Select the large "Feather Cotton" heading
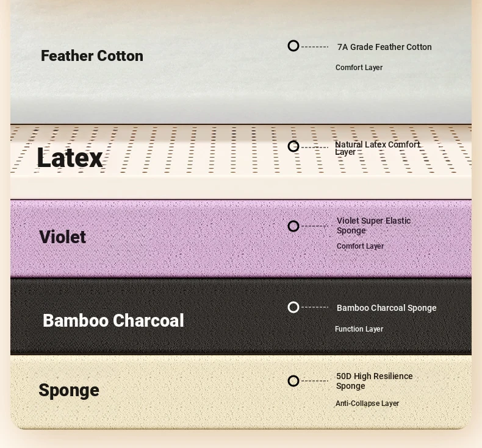 click(92, 56)
